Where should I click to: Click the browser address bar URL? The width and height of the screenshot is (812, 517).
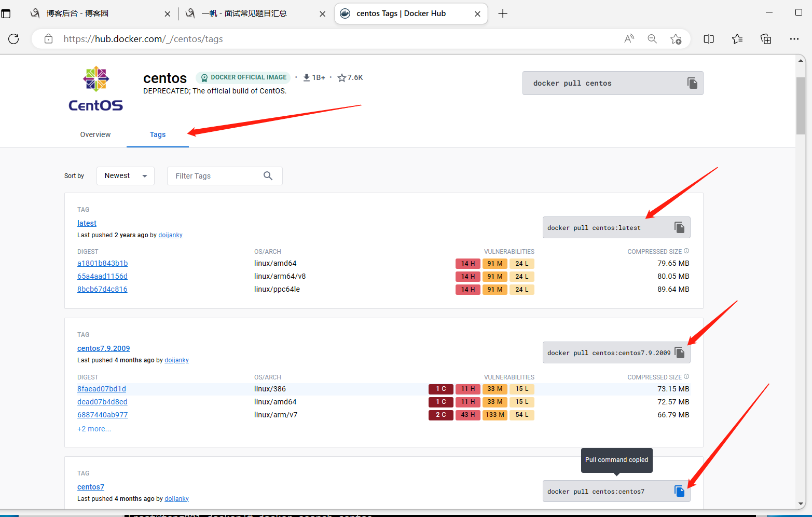click(143, 39)
